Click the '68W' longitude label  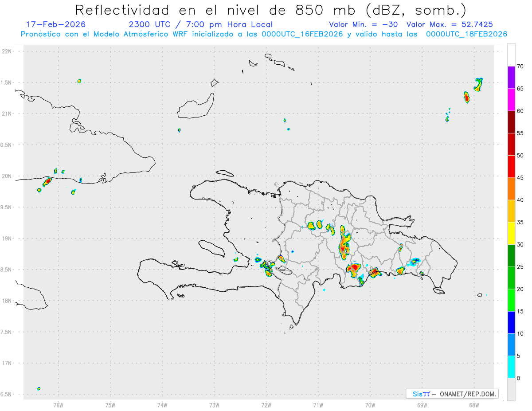click(x=474, y=405)
